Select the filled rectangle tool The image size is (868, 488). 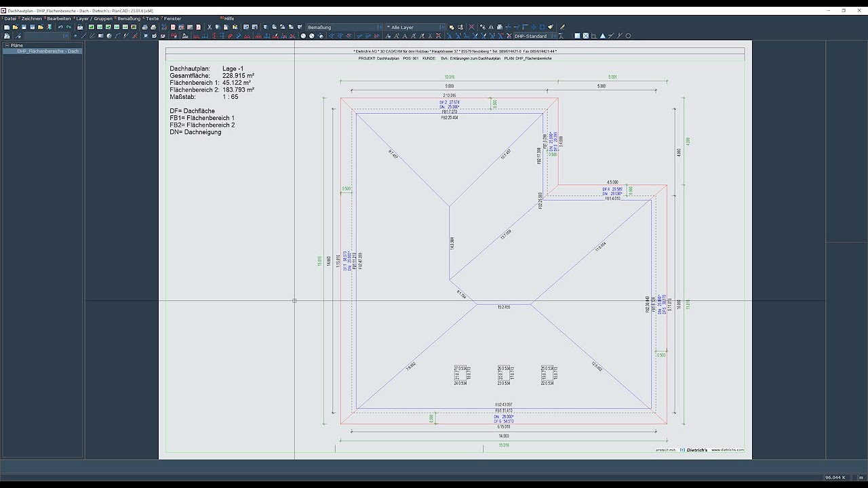101,36
